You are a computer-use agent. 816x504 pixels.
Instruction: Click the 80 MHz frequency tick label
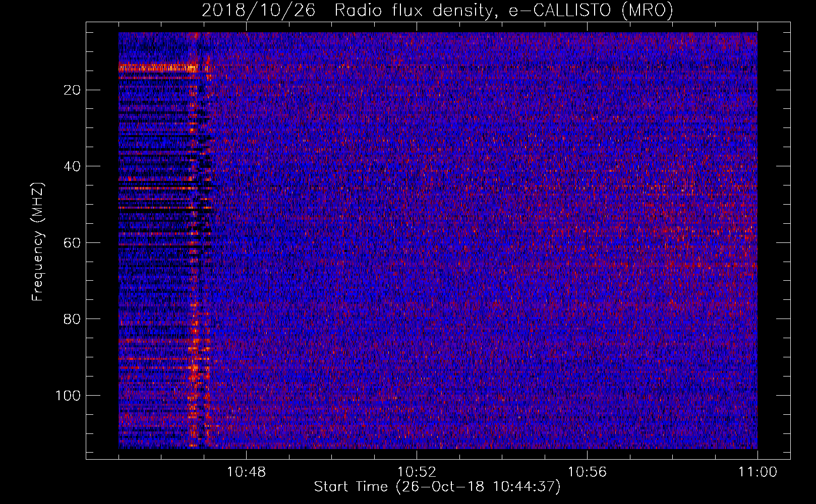click(x=73, y=319)
